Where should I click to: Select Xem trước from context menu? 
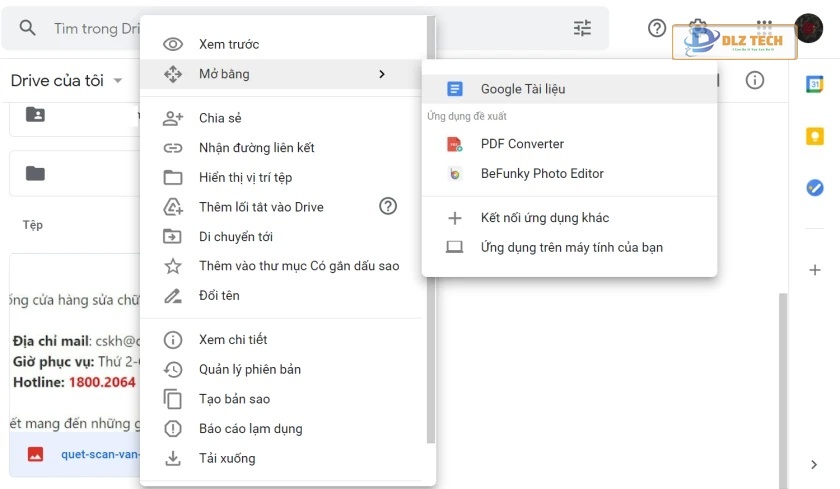[x=229, y=44]
